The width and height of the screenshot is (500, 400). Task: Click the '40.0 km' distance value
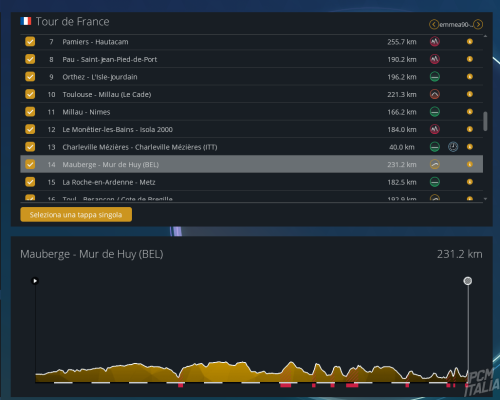point(402,147)
